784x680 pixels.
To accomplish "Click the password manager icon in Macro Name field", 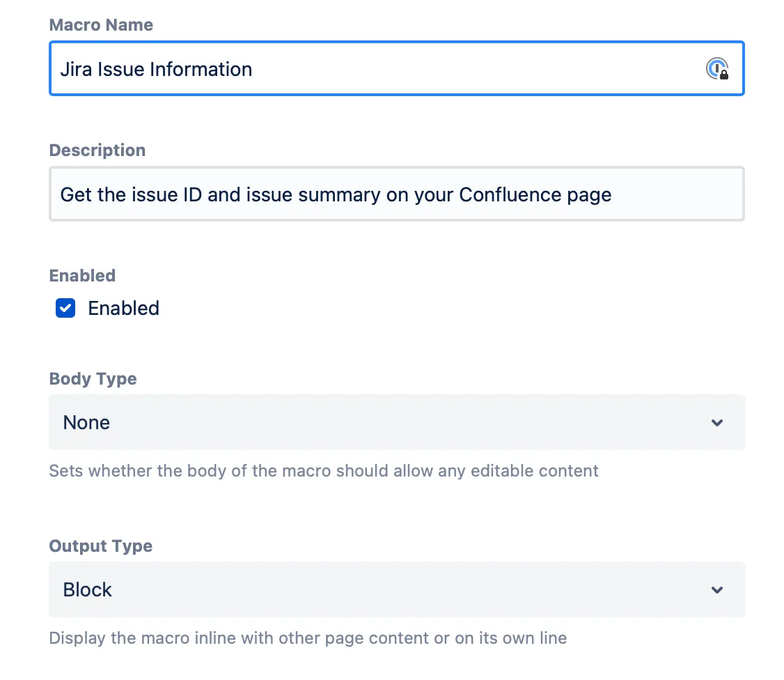I will 717,68.
